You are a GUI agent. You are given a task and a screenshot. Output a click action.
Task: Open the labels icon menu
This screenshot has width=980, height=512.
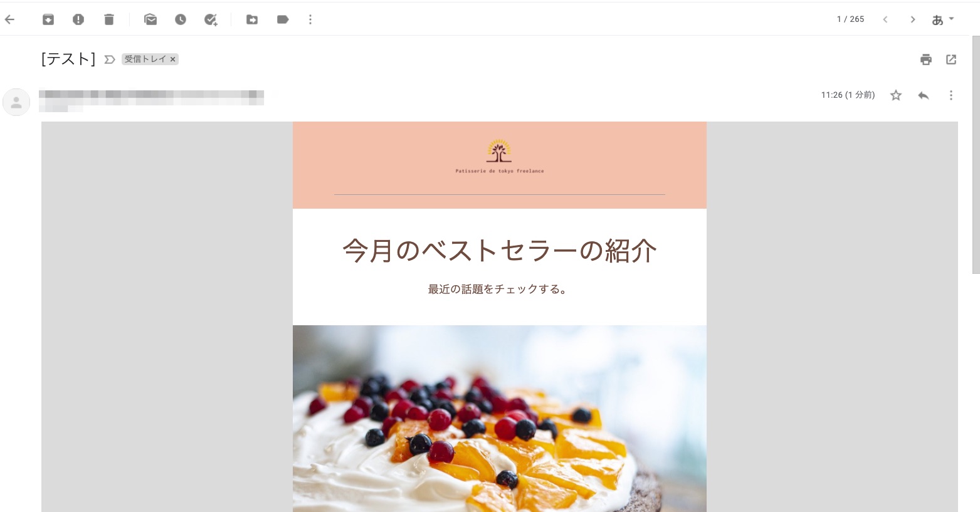tap(283, 19)
